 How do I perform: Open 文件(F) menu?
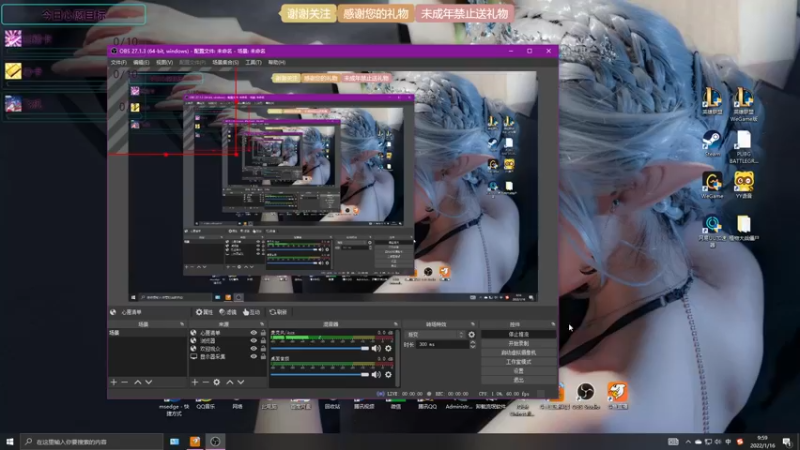(x=118, y=62)
